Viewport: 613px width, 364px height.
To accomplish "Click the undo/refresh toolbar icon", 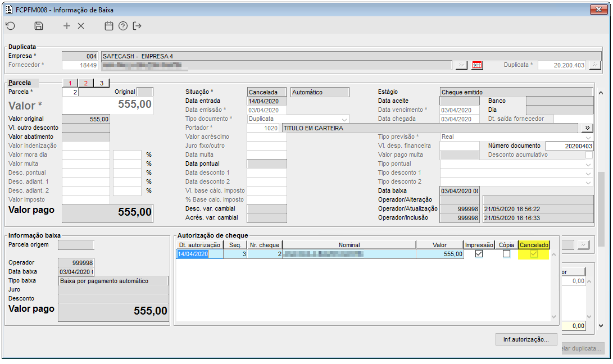I will pyautogui.click(x=11, y=26).
